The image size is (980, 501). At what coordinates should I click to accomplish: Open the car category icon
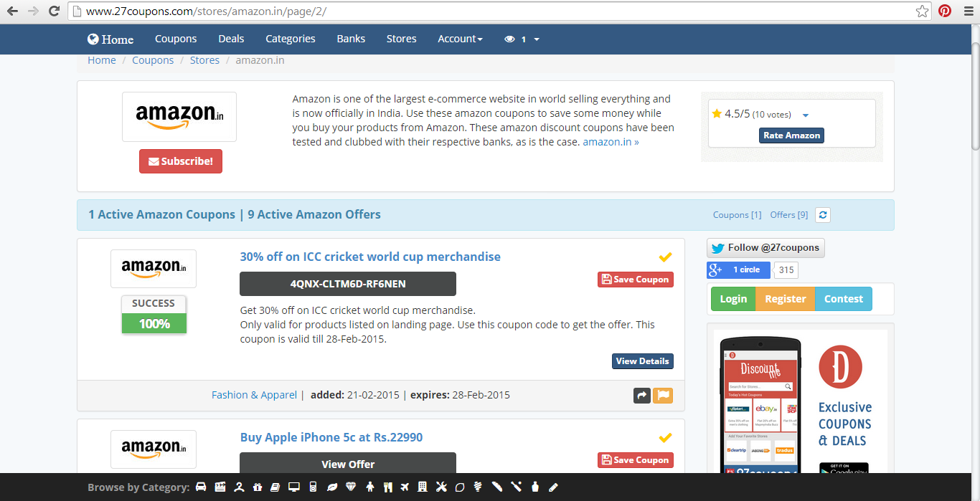(201, 487)
